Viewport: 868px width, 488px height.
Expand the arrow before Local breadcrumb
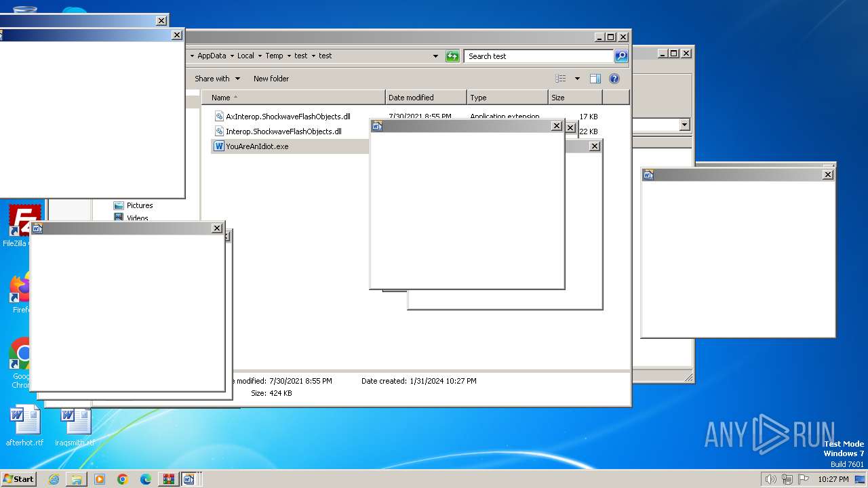click(232, 56)
